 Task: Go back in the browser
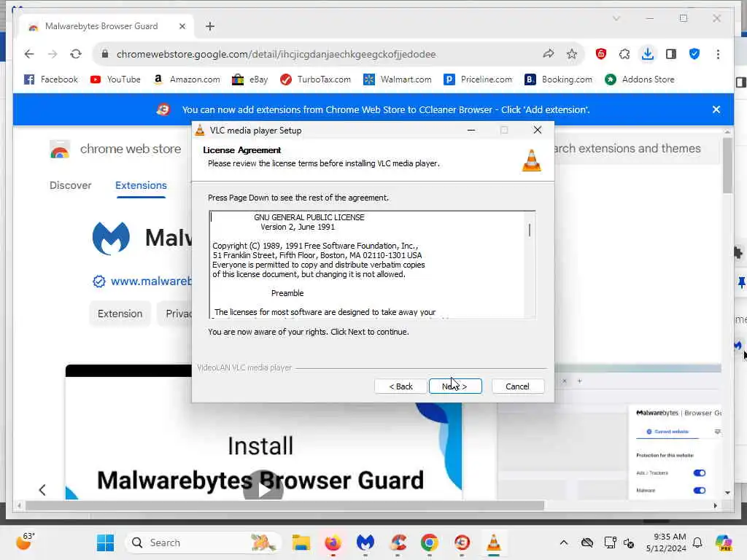[x=29, y=54]
